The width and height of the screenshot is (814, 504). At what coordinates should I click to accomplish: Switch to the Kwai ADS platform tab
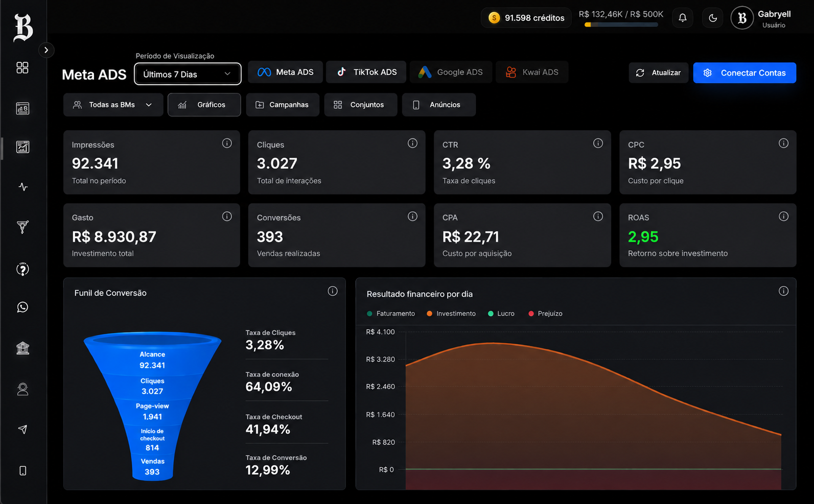coord(532,72)
